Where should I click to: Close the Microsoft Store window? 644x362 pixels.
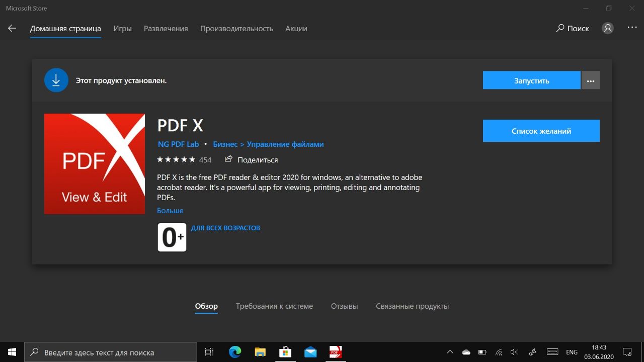tap(632, 8)
